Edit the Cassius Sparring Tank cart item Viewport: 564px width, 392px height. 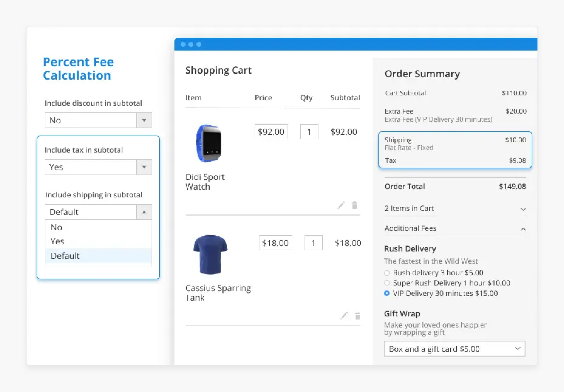tap(344, 316)
